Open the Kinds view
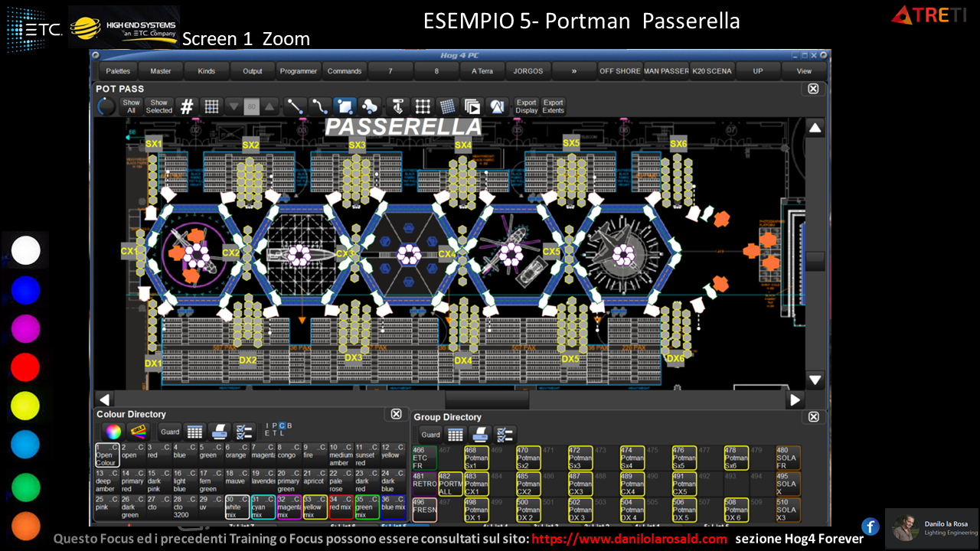This screenshot has width=980, height=551. (207, 70)
